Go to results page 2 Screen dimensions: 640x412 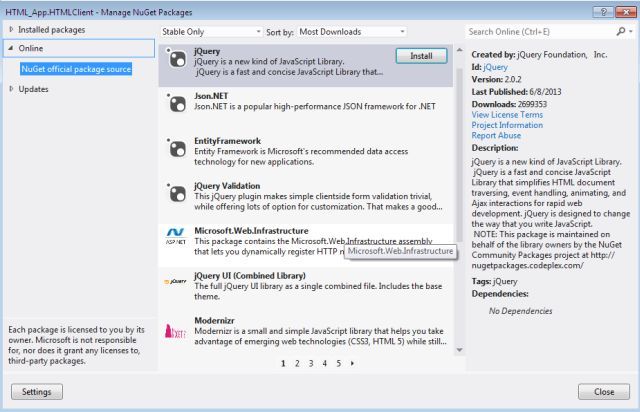coord(297,363)
